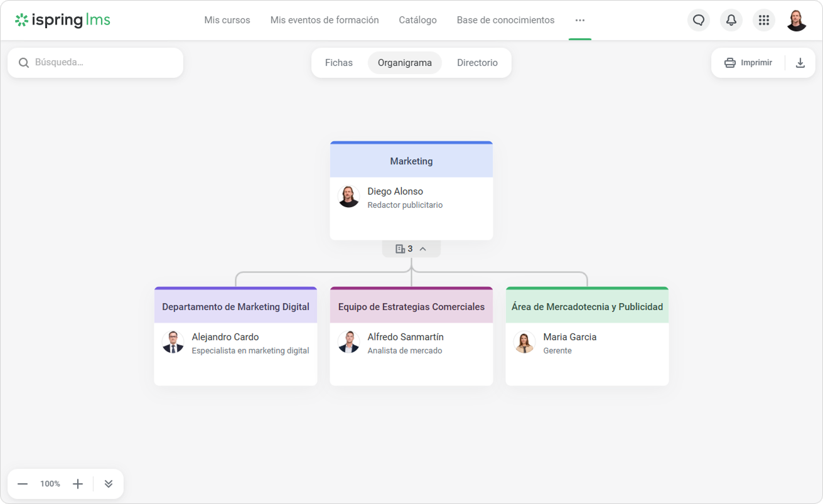Open Base de conocimientos
The height and width of the screenshot is (504, 823).
[x=505, y=20]
